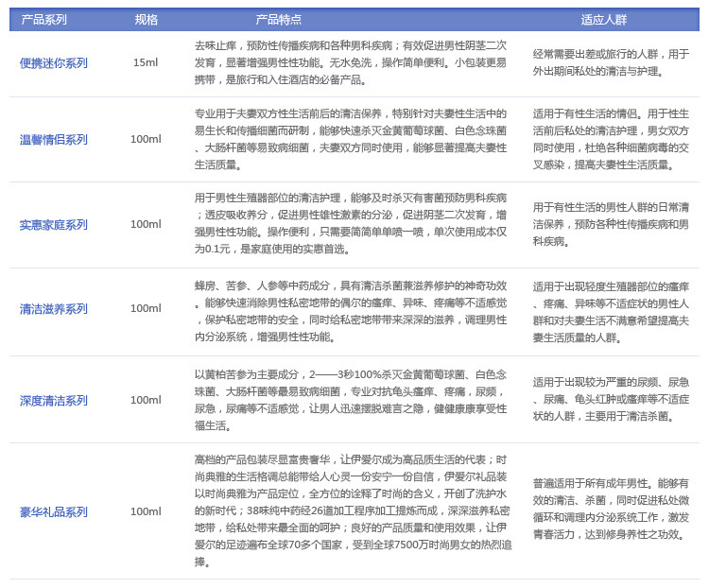Click the 100ml spec in the 温馨情侣系列 row
709x588 pixels.
point(146,140)
